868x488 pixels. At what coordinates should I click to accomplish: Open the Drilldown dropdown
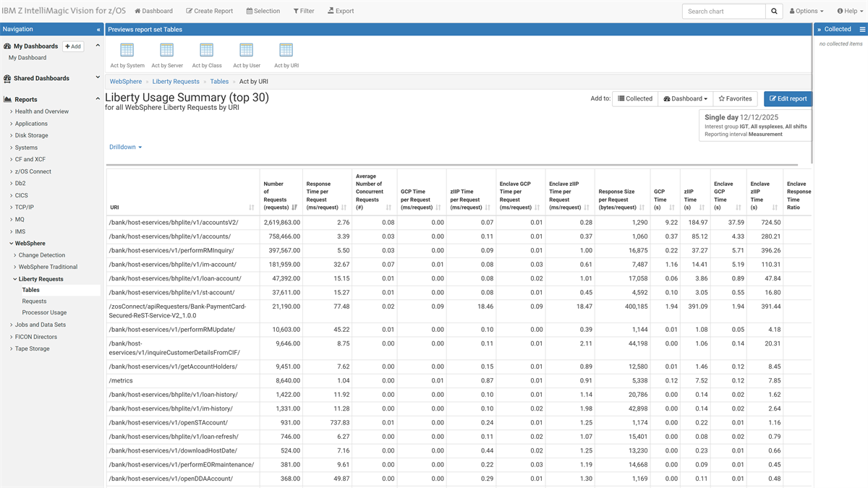click(125, 147)
